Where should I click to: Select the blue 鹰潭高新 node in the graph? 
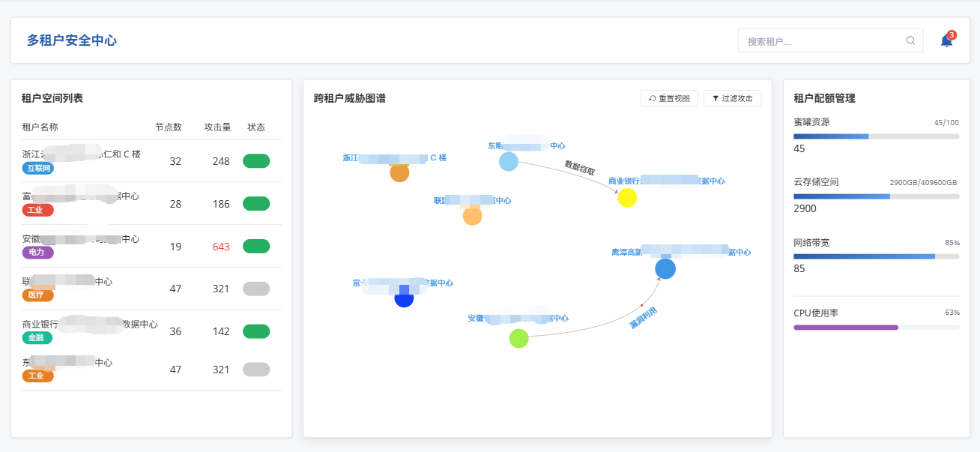point(665,268)
